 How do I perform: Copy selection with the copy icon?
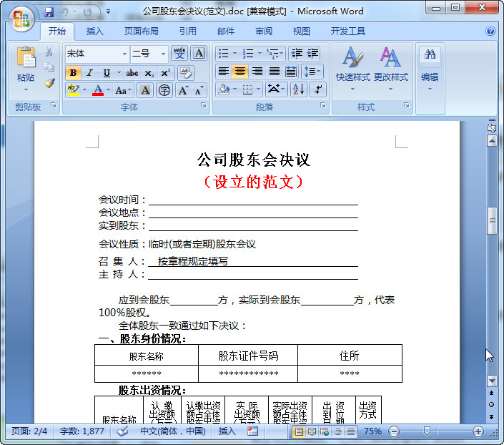[49, 67]
